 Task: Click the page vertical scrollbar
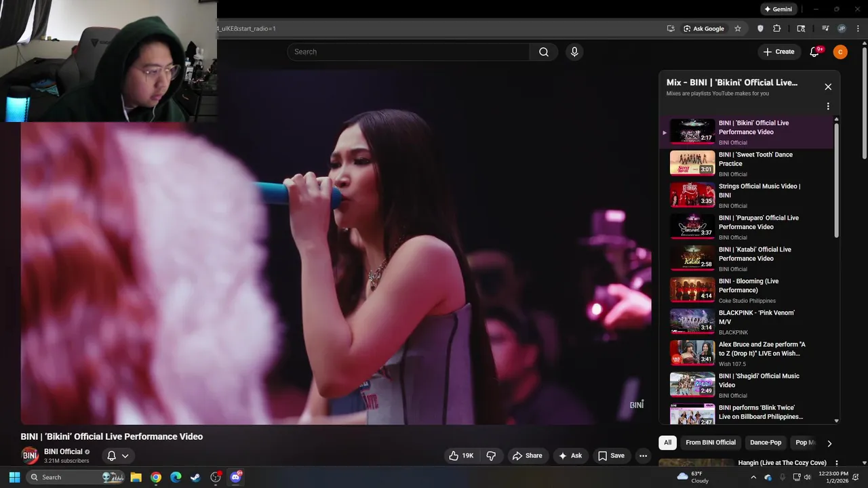[x=864, y=102]
